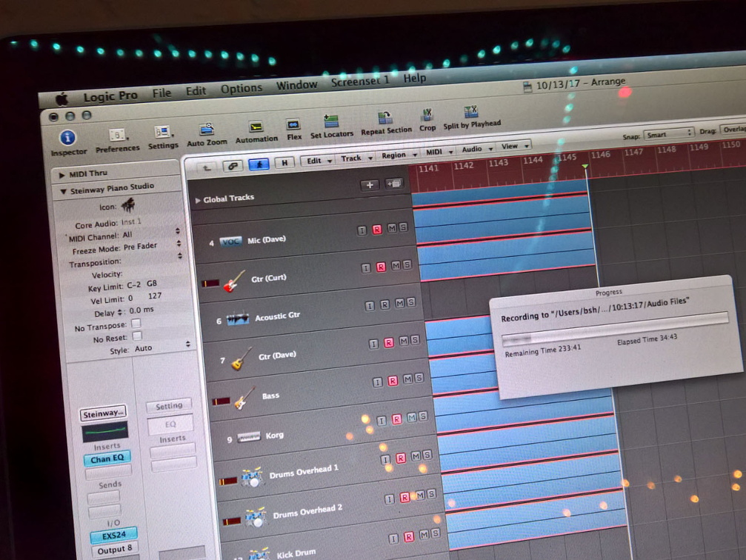Open the Options menu
The height and width of the screenshot is (560, 746).
241,89
